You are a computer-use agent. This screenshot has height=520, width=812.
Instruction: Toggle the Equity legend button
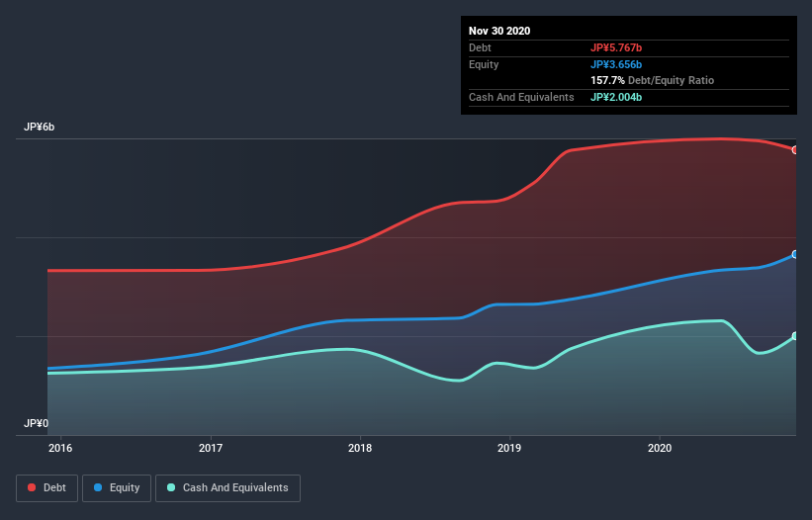pyautogui.click(x=117, y=488)
